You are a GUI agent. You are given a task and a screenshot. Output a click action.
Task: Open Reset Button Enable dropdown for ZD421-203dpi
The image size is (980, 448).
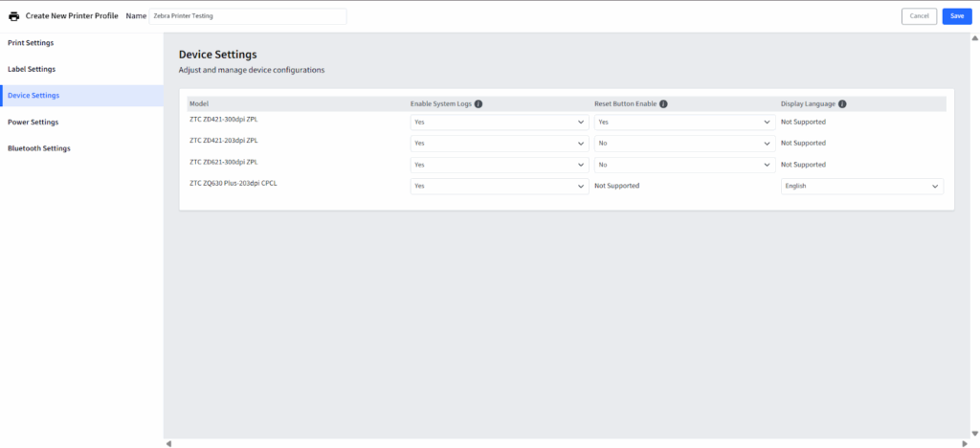pos(683,144)
